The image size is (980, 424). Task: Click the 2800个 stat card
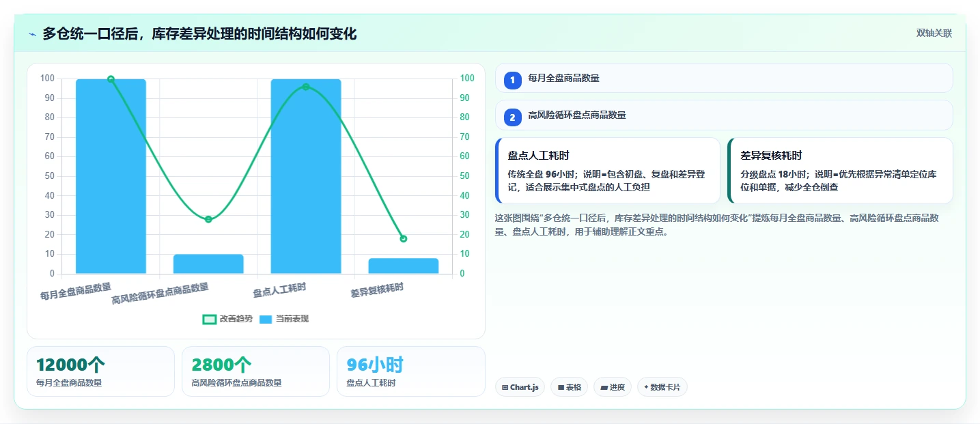click(255, 371)
